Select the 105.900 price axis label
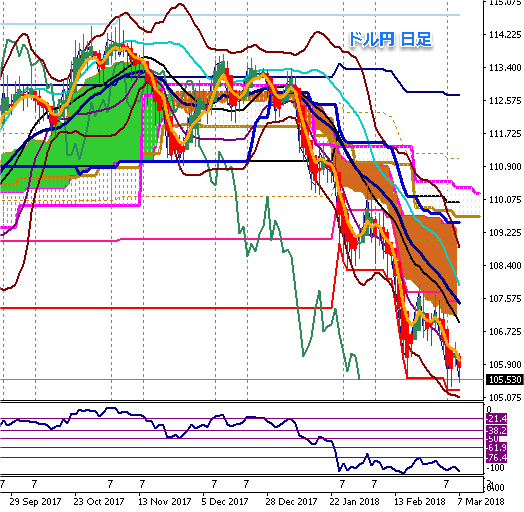 505,364
